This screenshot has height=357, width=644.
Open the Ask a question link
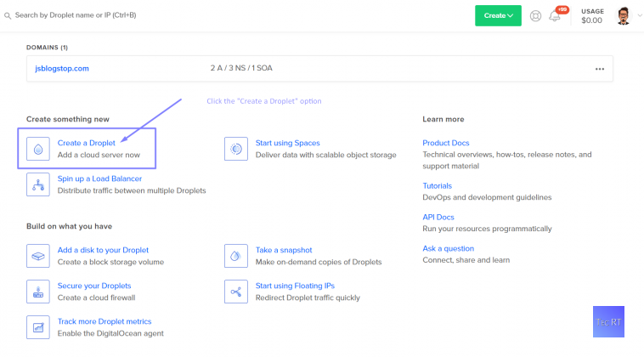point(448,248)
